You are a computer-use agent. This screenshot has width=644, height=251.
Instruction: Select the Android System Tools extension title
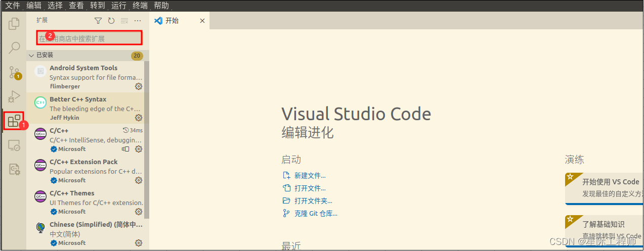point(83,68)
